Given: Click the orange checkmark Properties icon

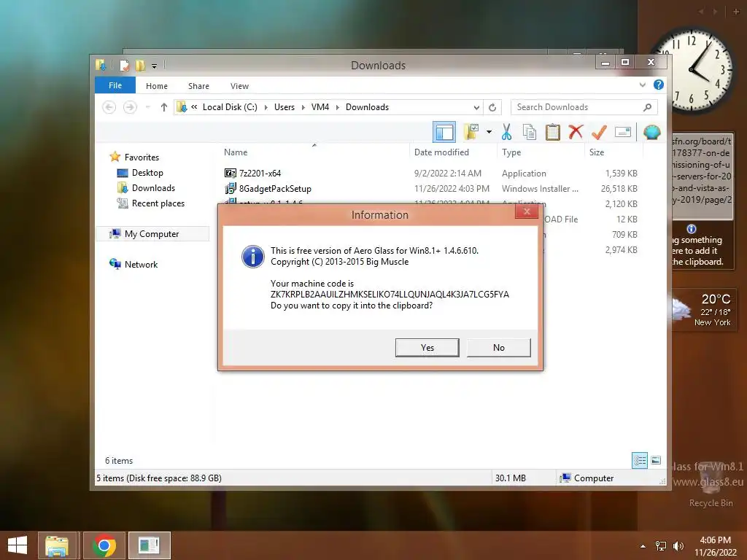Looking at the screenshot, I should point(599,132).
